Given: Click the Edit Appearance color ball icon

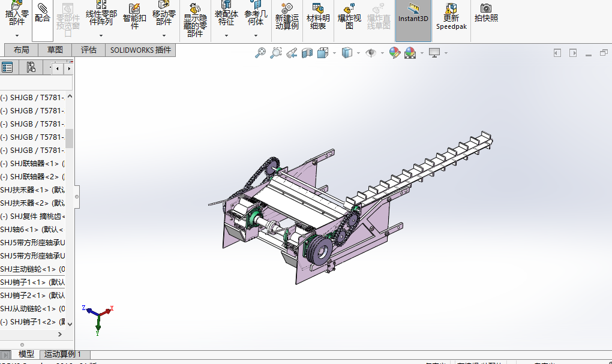Looking at the screenshot, I should click(395, 53).
